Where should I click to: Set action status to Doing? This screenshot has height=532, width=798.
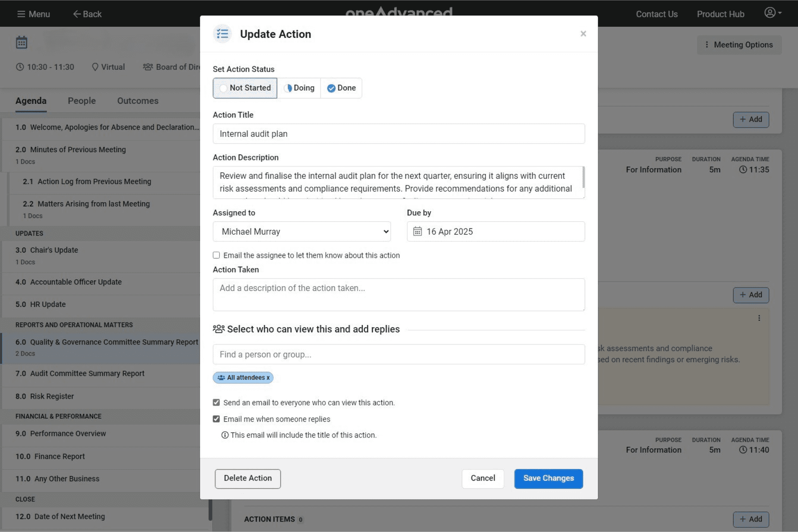299,88
